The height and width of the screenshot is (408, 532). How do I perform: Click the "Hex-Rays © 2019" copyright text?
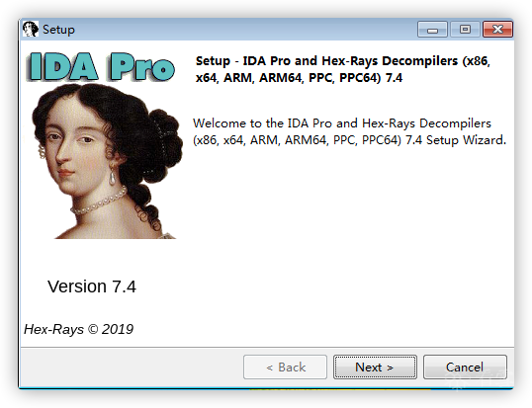[x=78, y=329]
